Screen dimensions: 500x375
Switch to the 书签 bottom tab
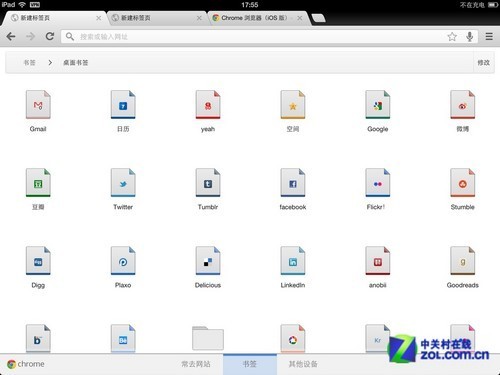250,364
